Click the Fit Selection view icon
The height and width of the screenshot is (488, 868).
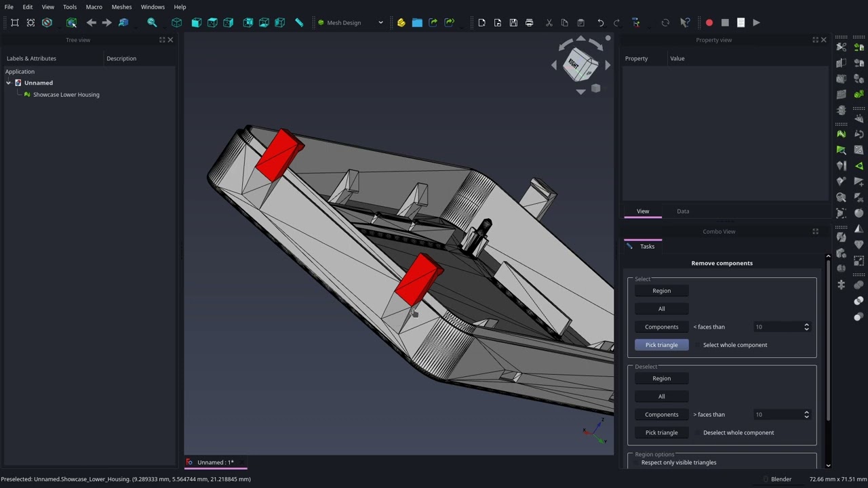pos(31,22)
